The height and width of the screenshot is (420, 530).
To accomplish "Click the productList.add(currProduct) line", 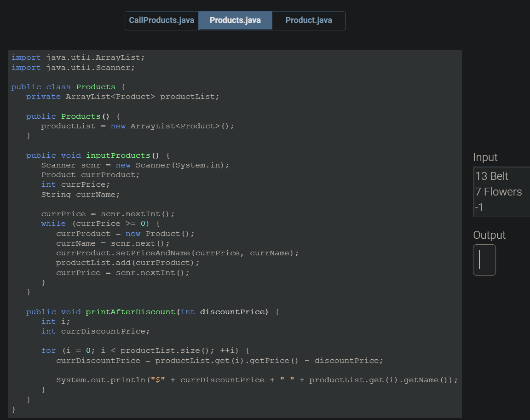I will tap(128, 263).
